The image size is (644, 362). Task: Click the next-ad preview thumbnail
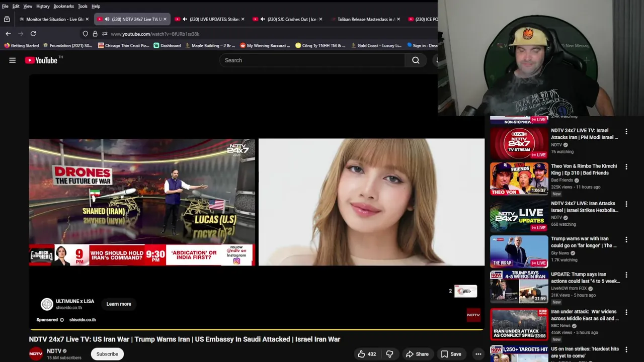pos(465,291)
